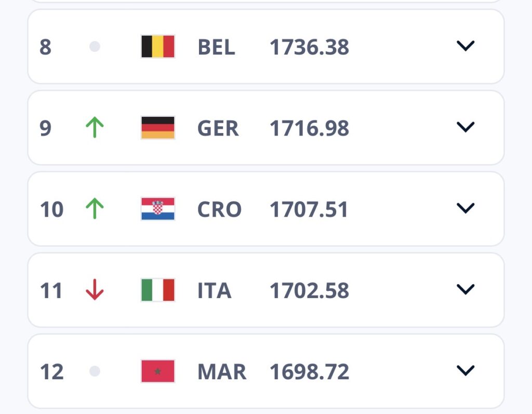Click the Italy flag icon
Viewport: 532px width, 414px height.
[x=158, y=290]
